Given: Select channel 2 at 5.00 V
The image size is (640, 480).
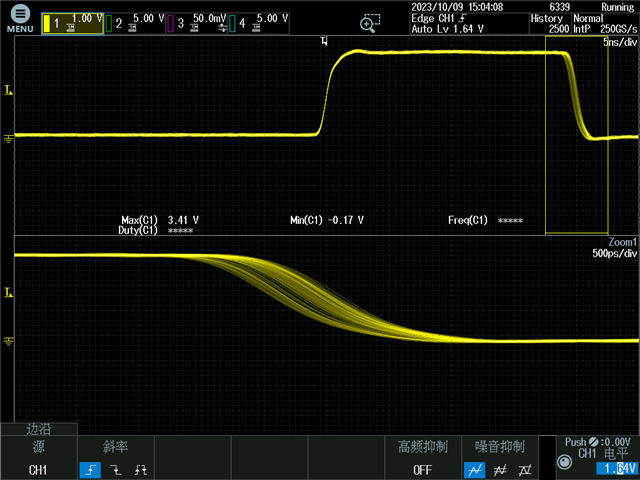Looking at the screenshot, I should (135, 23).
